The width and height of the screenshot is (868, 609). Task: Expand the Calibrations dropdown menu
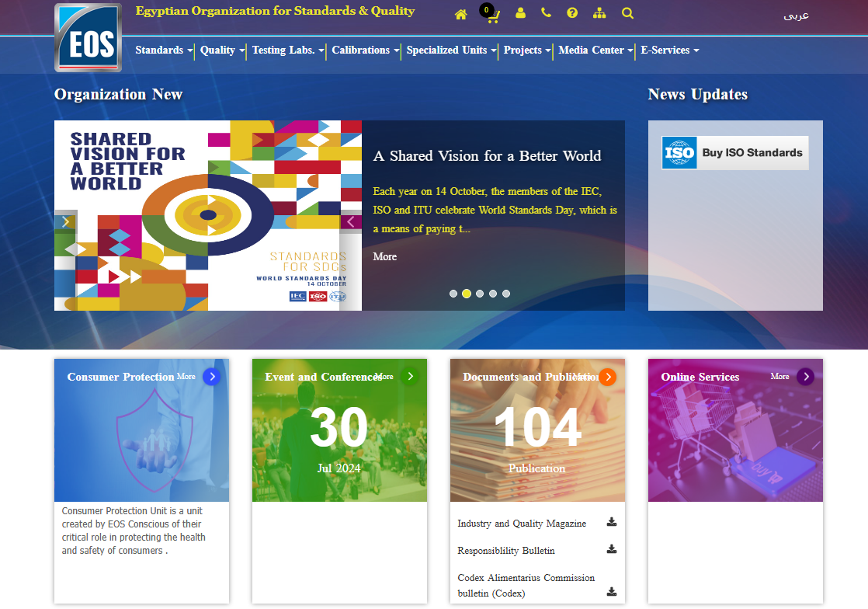(366, 50)
